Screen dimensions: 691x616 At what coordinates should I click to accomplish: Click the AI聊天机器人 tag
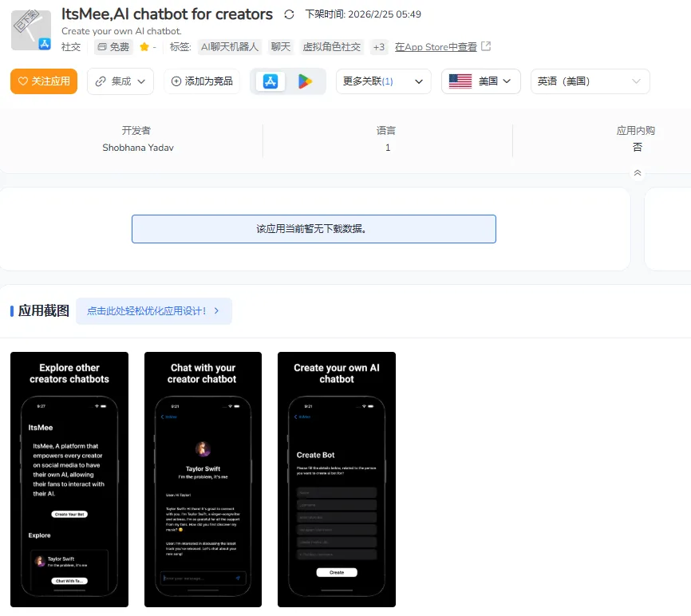pos(230,47)
